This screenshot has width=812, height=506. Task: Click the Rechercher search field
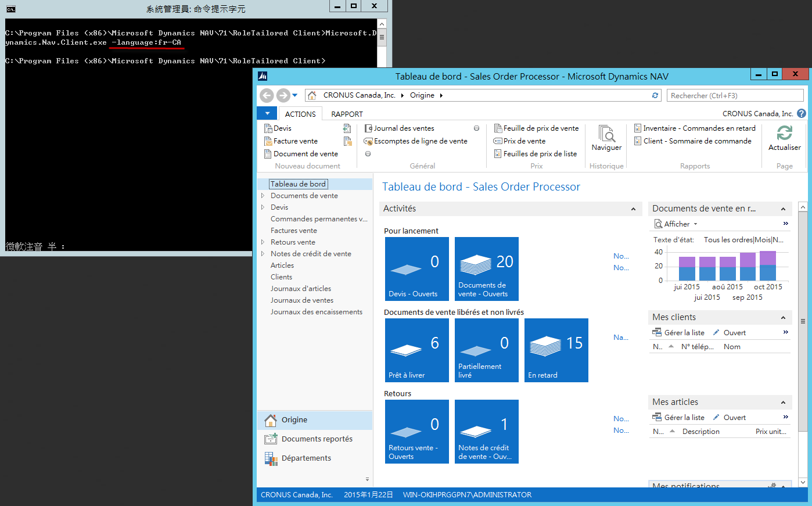tap(735, 95)
